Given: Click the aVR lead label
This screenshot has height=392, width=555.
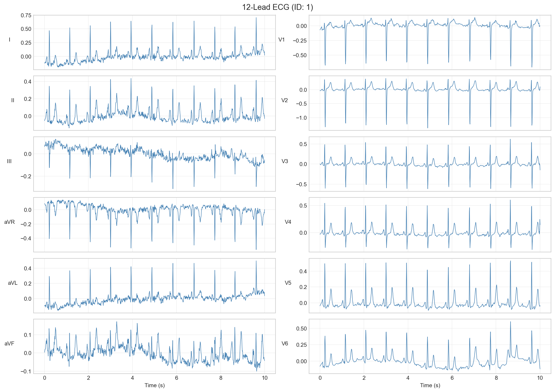Looking at the screenshot, I should tap(10, 222).
